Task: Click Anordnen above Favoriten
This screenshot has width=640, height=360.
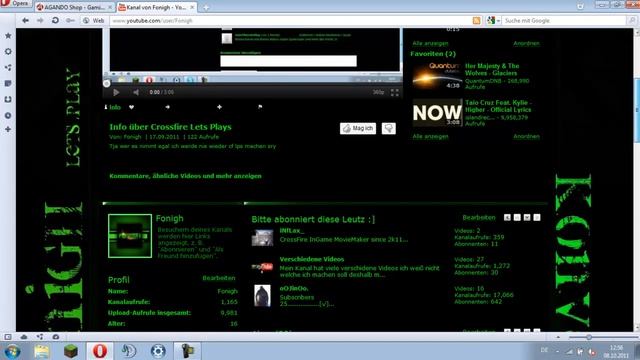Action: (526, 43)
